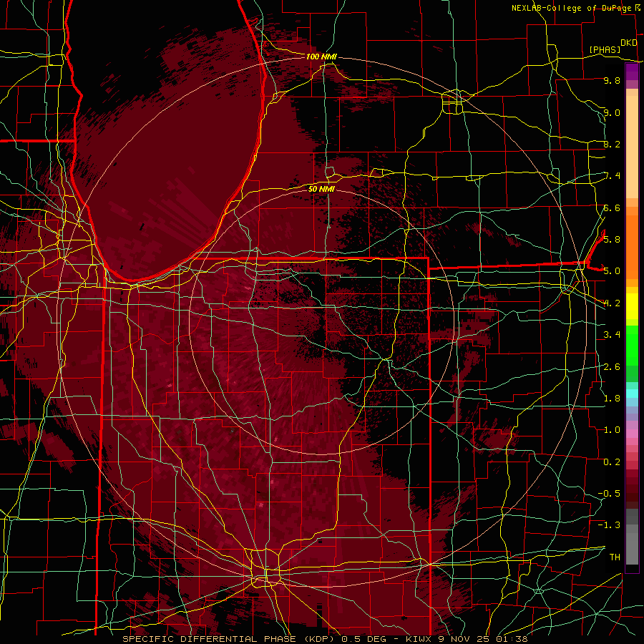This screenshot has height=644, width=644.
Task: Click the NEXLAB-College of DuPage credit text
Action: [571, 8]
